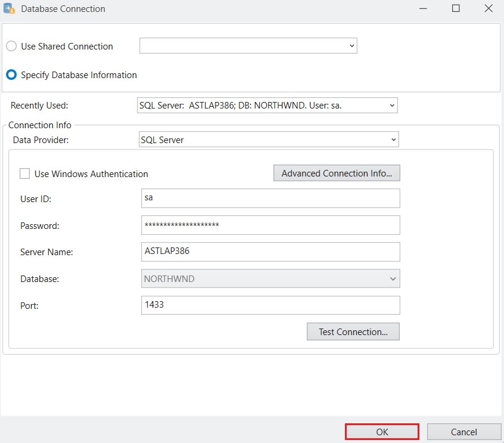504x443 pixels.
Task: Confirm the settings with the OK button
Action: (382, 432)
